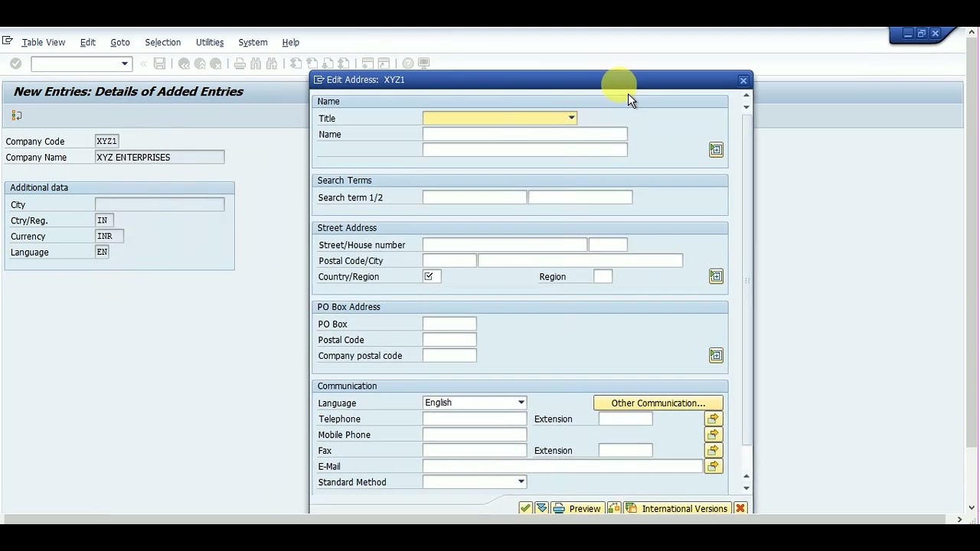Click the arrow icon on the Mobile Phone row
980x551 pixels.
click(713, 435)
